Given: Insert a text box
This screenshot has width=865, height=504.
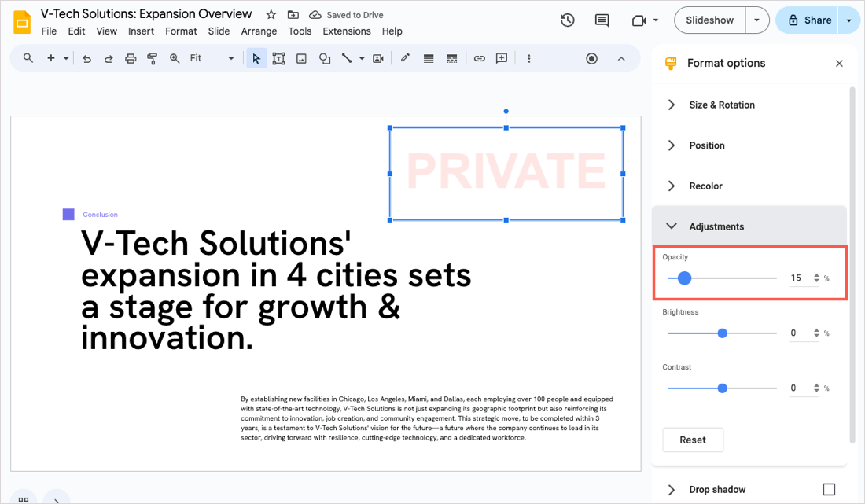Looking at the screenshot, I should pos(278,58).
